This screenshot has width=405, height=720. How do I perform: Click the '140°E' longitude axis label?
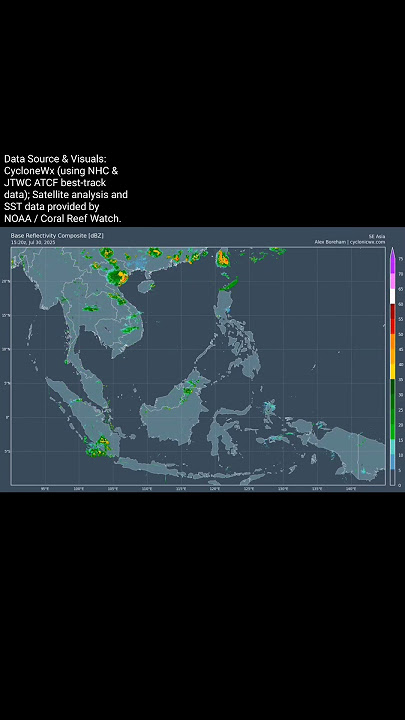point(351,489)
